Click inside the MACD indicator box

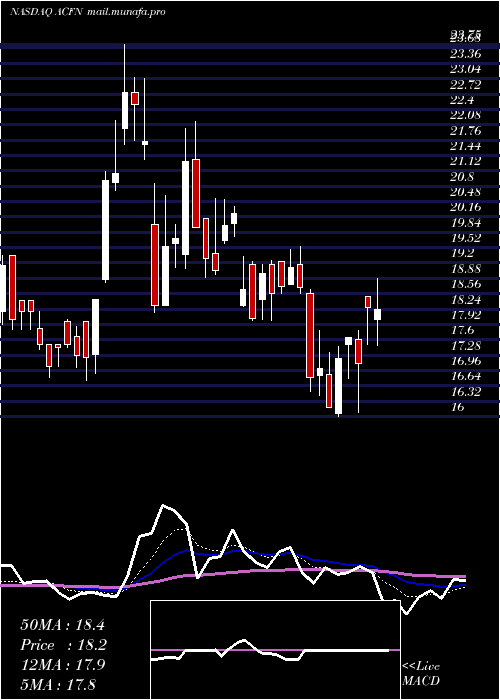coord(275,650)
